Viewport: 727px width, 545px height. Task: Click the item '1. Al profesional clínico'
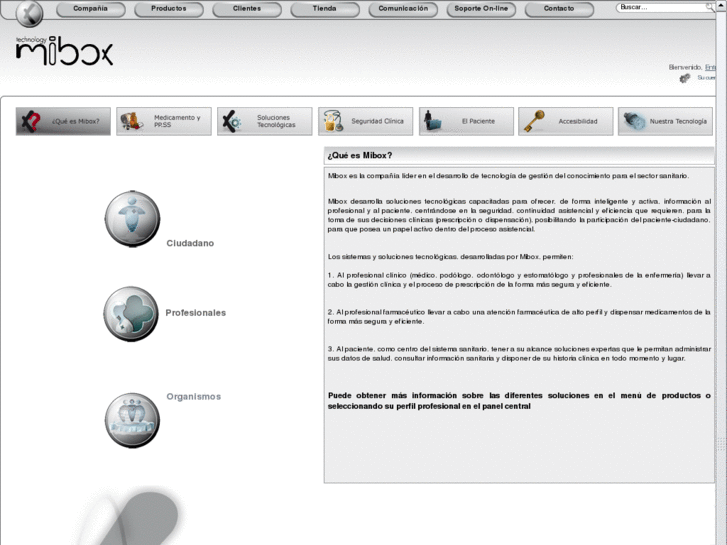tap(519, 280)
